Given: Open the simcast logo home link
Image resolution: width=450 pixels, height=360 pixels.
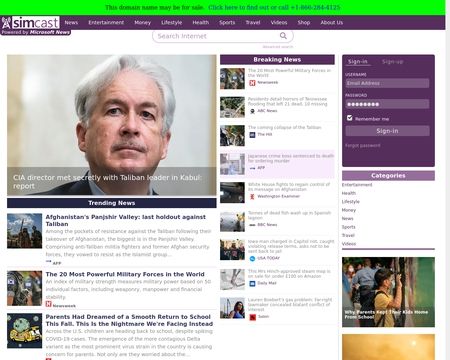Looking at the screenshot, I should tap(30, 23).
